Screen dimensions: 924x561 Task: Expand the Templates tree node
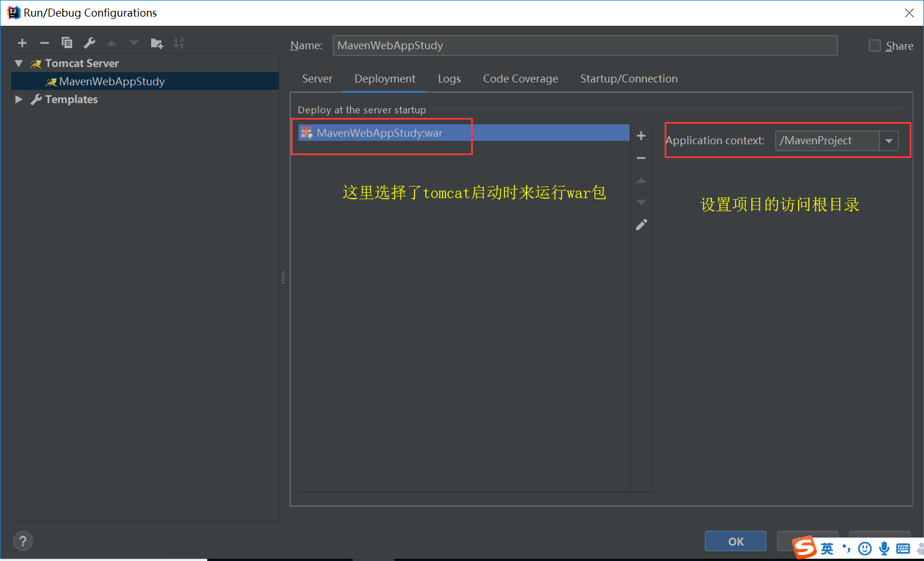pyautogui.click(x=19, y=100)
